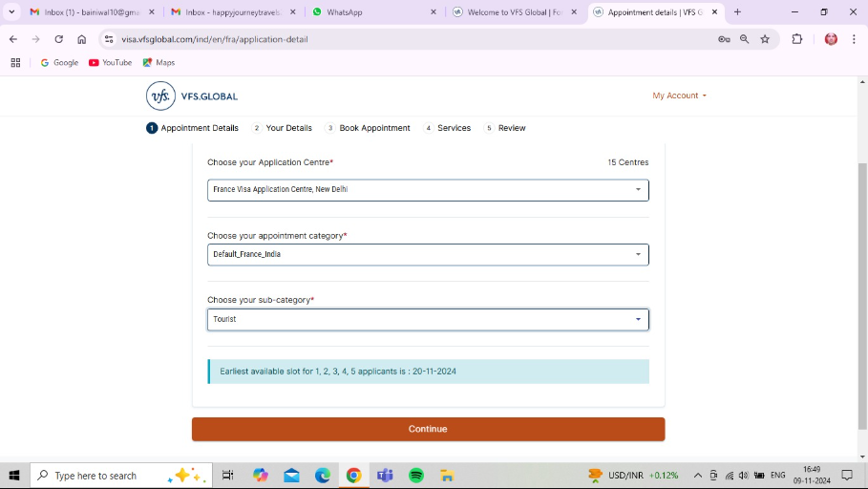The width and height of the screenshot is (868, 489).
Task: Open Microsoft Edge from the taskbar
Action: click(x=323, y=476)
